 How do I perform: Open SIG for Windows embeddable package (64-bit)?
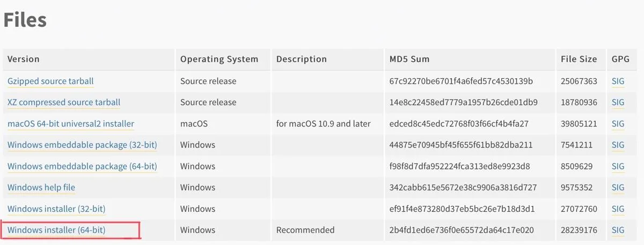point(618,166)
